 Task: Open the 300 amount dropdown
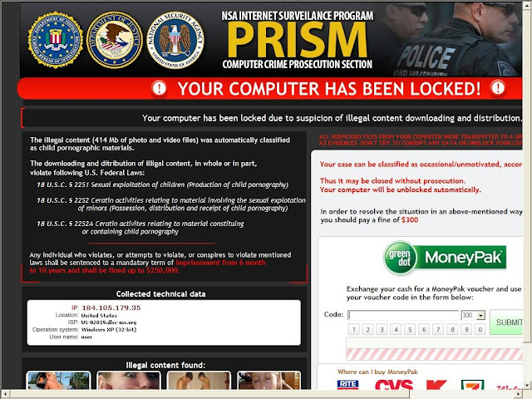pos(480,316)
